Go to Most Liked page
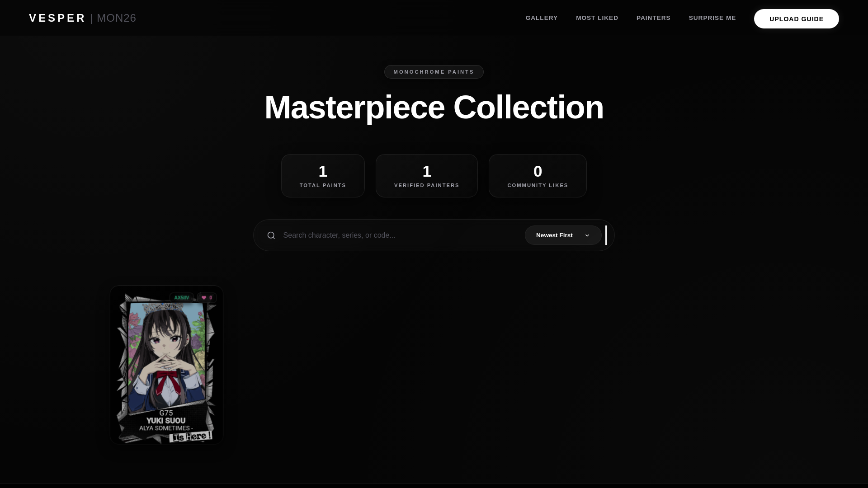868x488 pixels. point(597,18)
